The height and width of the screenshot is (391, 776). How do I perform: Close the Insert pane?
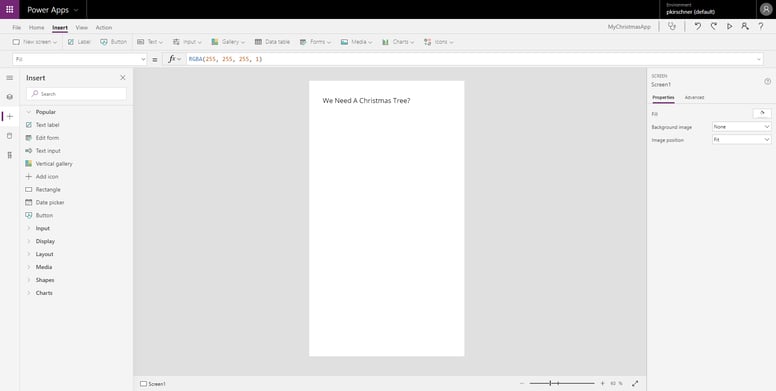[x=123, y=78]
